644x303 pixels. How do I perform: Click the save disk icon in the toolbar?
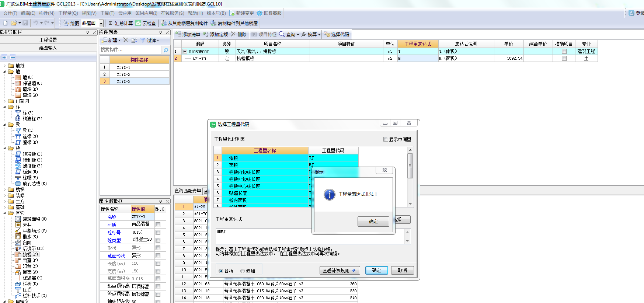(25, 23)
